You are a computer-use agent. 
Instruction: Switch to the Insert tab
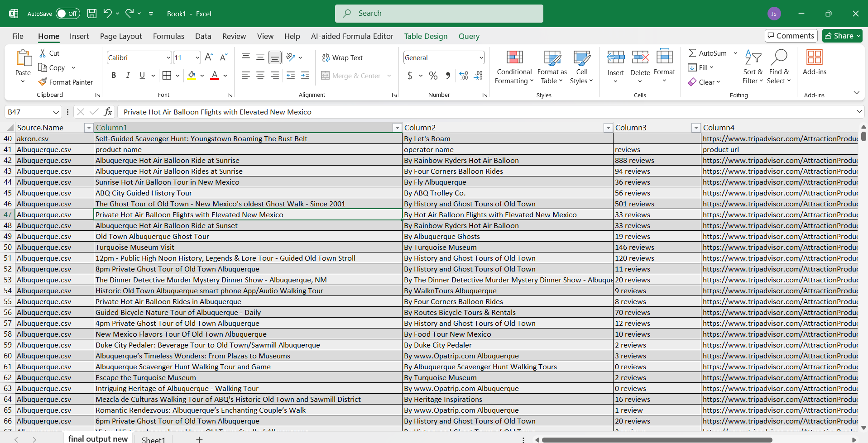[79, 36]
